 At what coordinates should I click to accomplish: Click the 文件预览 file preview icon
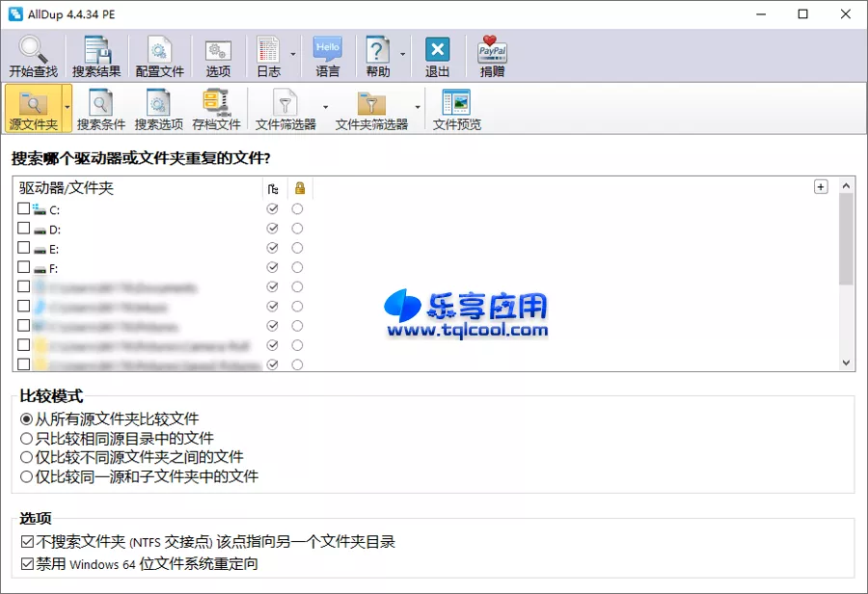[x=455, y=106]
